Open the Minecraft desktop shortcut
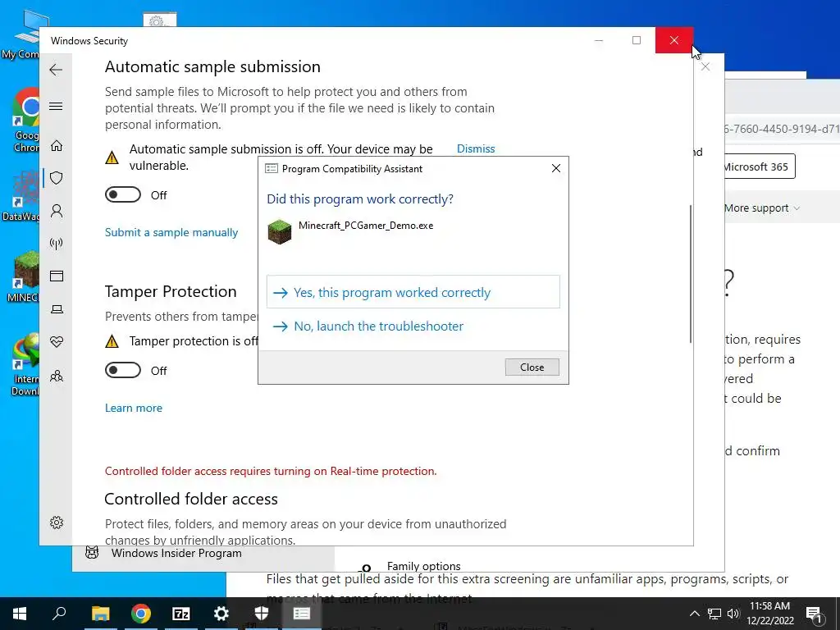This screenshot has height=630, width=840. 24,277
